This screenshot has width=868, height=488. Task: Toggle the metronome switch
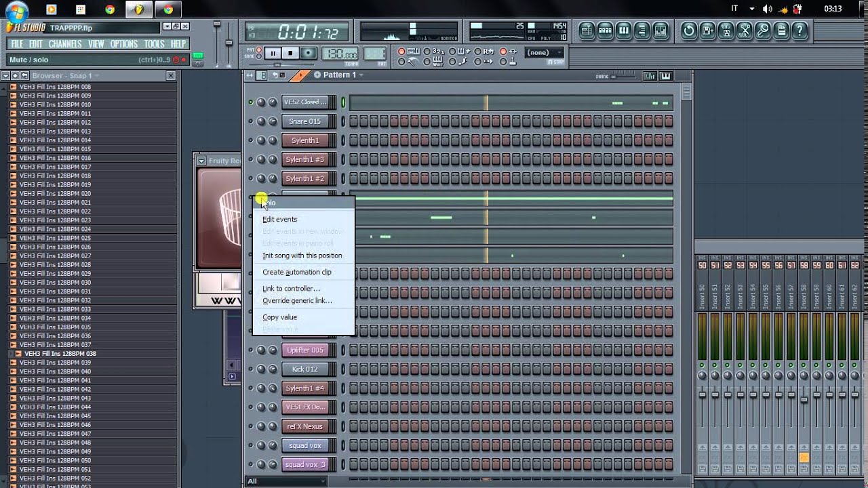401,62
